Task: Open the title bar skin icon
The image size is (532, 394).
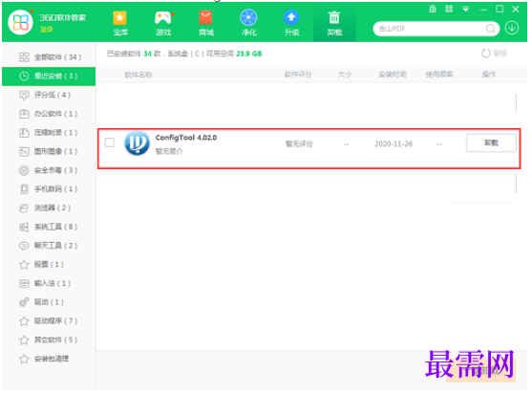Action: 433,9
